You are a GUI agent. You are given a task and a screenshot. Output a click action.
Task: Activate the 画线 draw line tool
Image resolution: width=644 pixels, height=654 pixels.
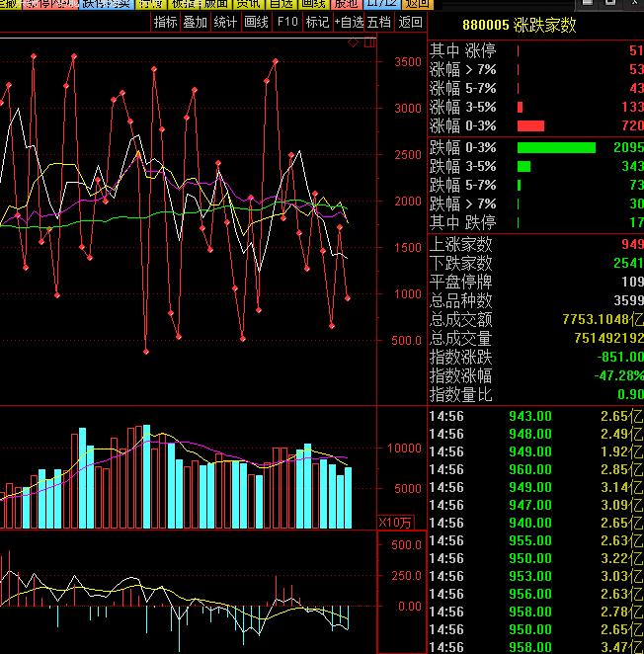tap(257, 22)
